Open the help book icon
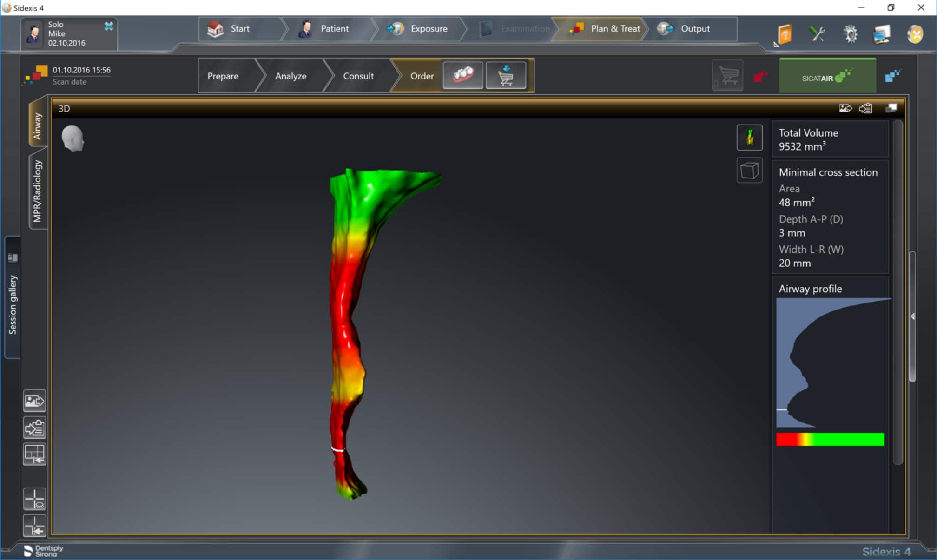 [x=785, y=34]
